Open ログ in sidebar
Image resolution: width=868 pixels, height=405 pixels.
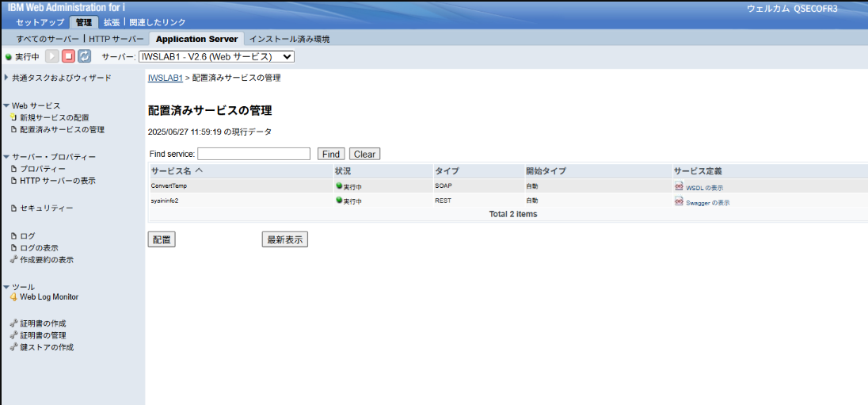click(27, 236)
